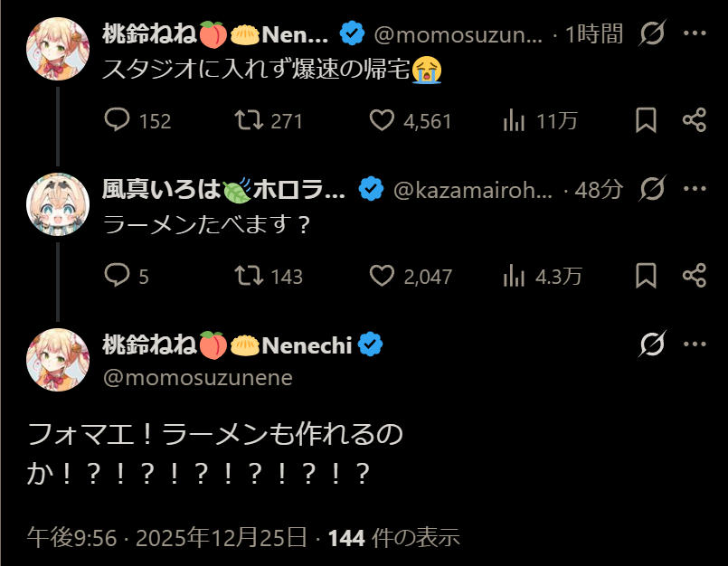Like the tweet with 2,047 likes
The width and height of the screenshot is (728, 566).
[x=383, y=276]
